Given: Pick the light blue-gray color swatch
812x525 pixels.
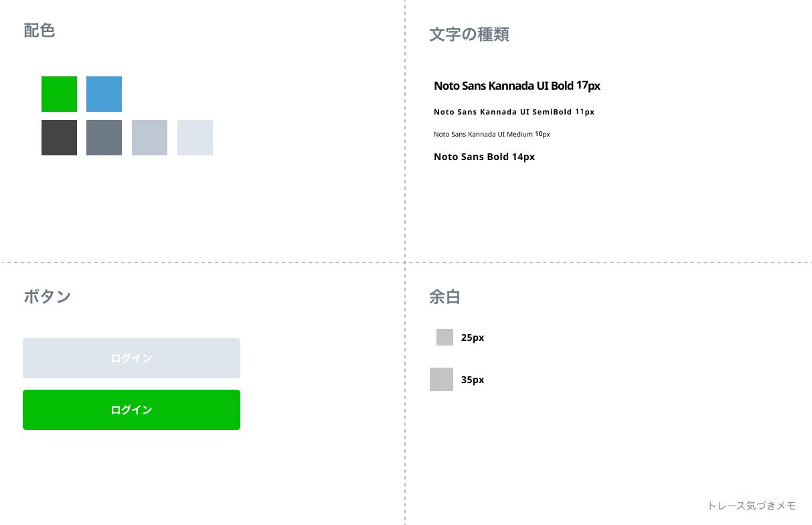Looking at the screenshot, I should (149, 137).
